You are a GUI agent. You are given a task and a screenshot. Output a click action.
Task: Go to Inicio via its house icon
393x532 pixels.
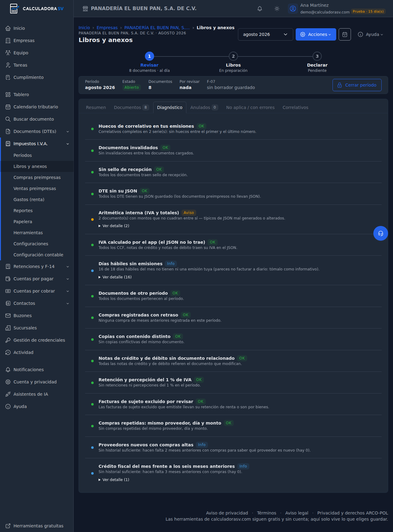[8, 28]
